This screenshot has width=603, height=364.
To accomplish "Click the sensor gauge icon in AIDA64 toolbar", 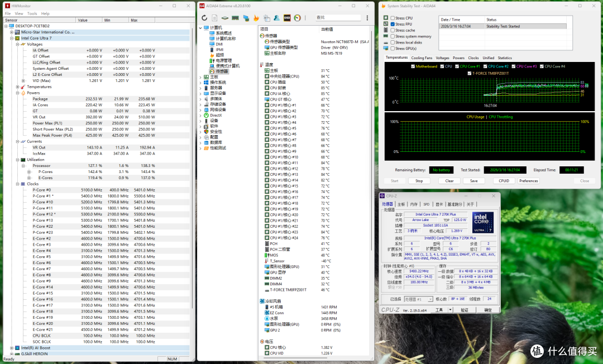I will [297, 18].
